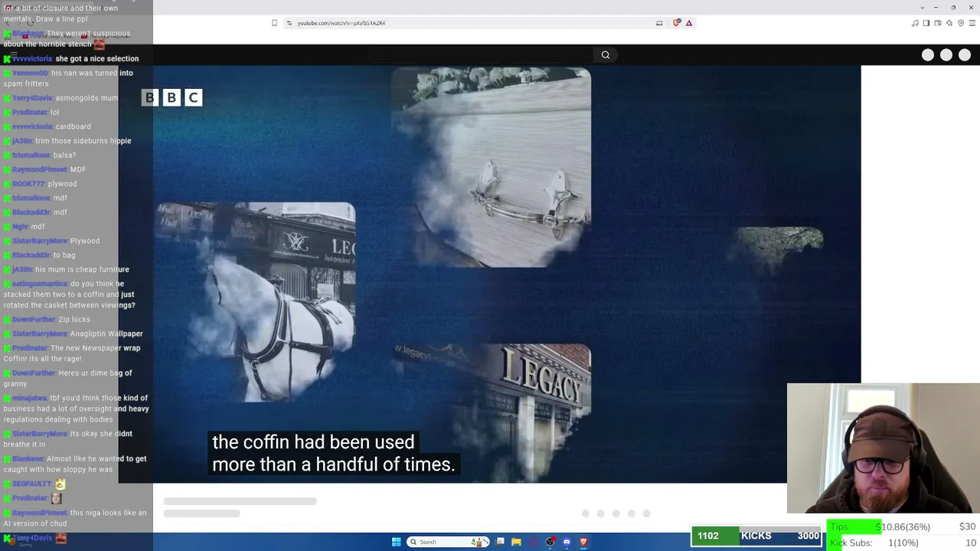Open File Explorer from the taskbar
The height and width of the screenshot is (551, 980).
click(516, 542)
